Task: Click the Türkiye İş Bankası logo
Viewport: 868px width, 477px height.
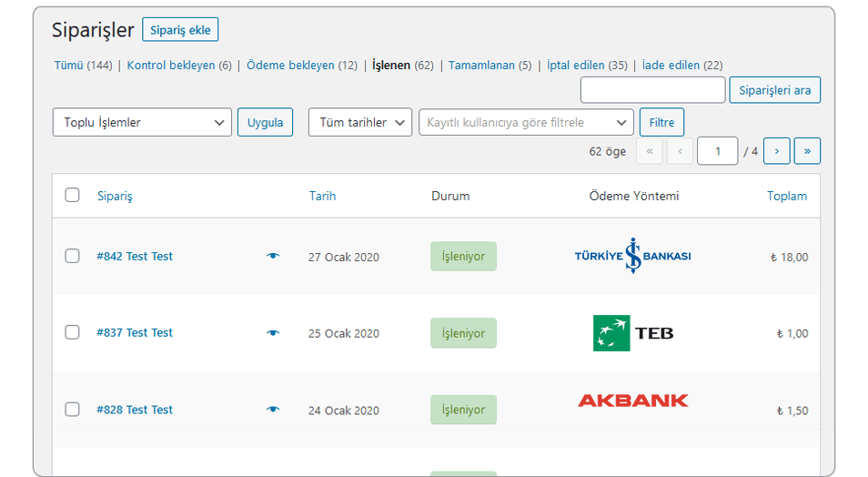Action: point(632,256)
